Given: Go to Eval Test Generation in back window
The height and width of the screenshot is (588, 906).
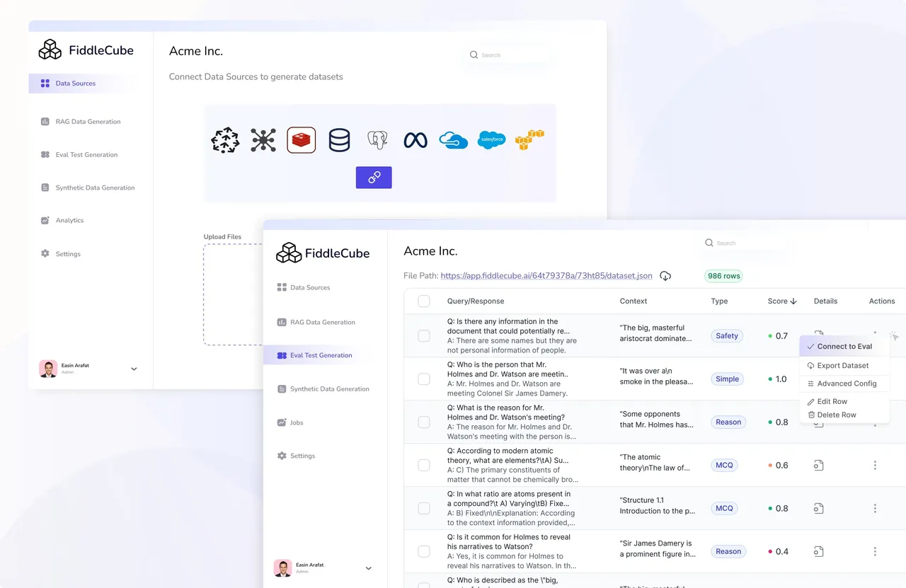Looking at the screenshot, I should [79, 155].
